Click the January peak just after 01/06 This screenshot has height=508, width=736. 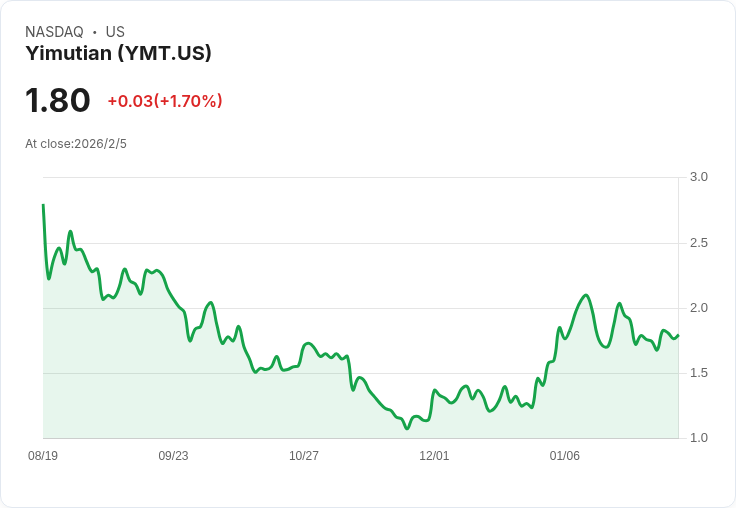point(586,295)
